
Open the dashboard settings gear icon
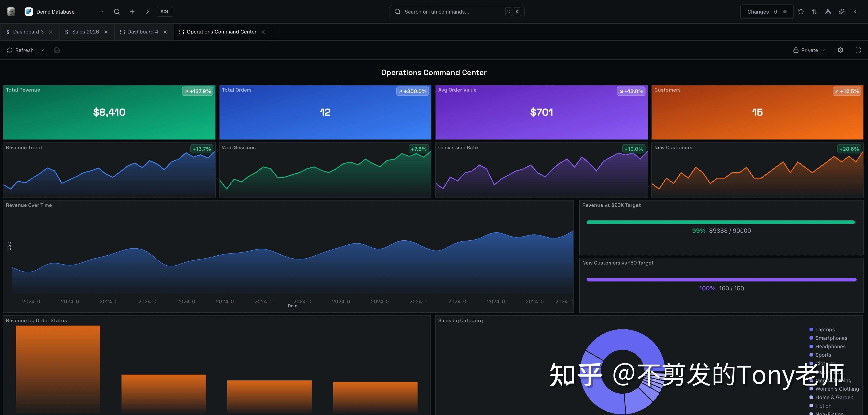840,50
